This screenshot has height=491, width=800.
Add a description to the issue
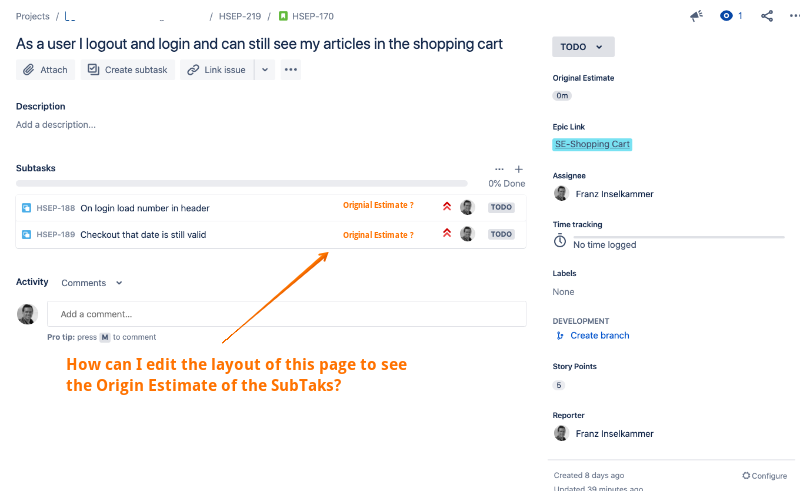tap(56, 125)
